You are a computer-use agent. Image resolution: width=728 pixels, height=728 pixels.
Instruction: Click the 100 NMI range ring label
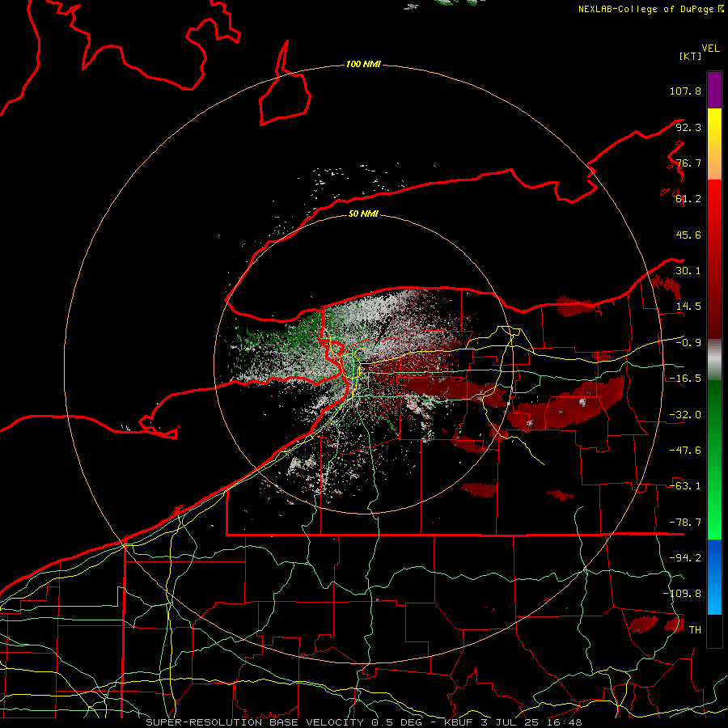[x=363, y=64]
